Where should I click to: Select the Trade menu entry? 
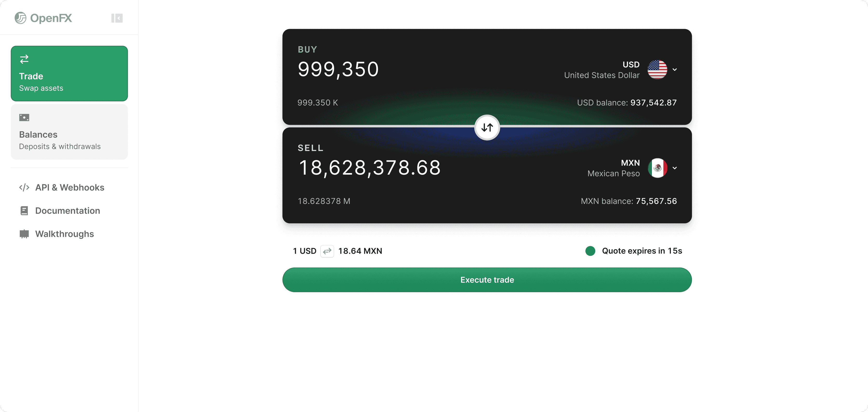pos(69,73)
